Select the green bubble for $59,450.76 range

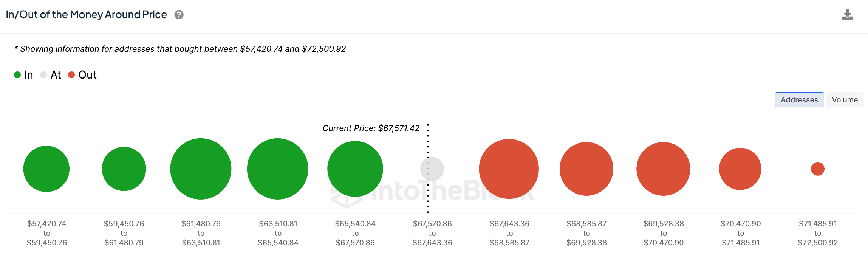[124, 169]
